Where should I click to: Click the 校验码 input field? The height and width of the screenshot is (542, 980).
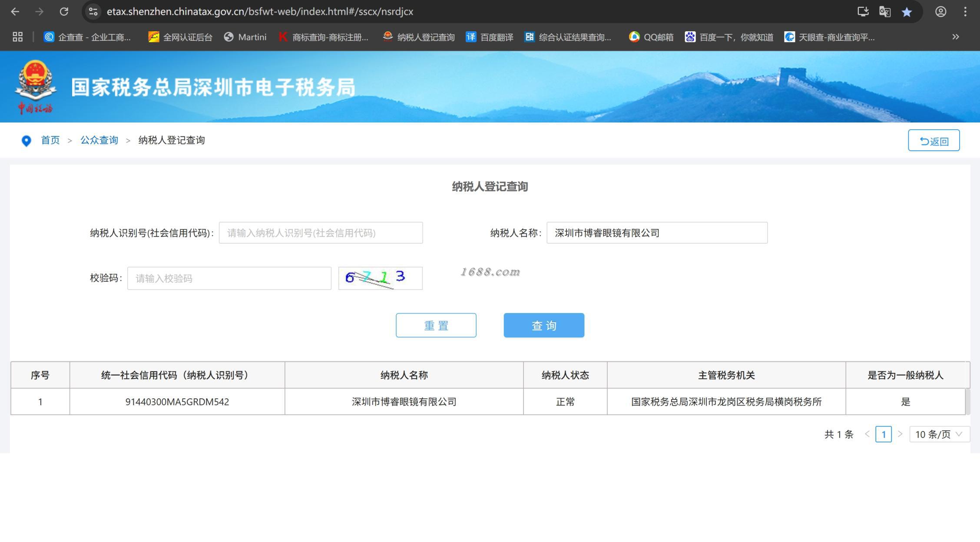[x=229, y=278]
